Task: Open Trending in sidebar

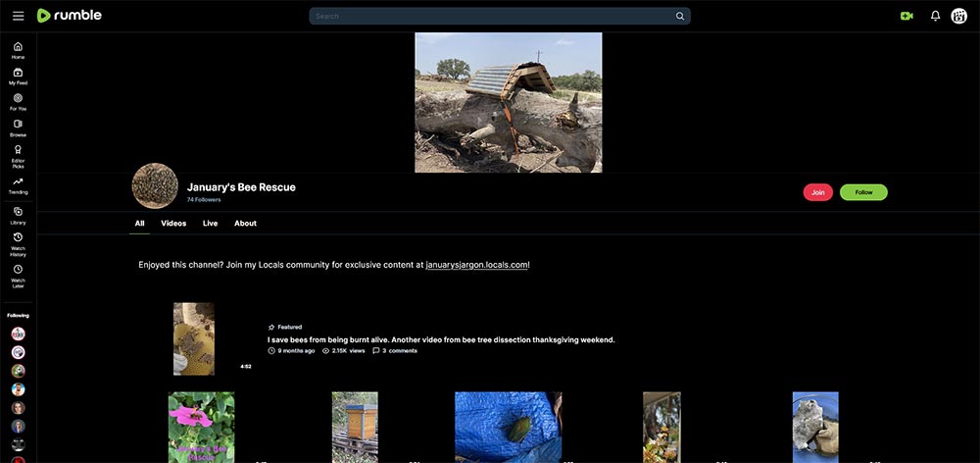Action: [x=18, y=185]
